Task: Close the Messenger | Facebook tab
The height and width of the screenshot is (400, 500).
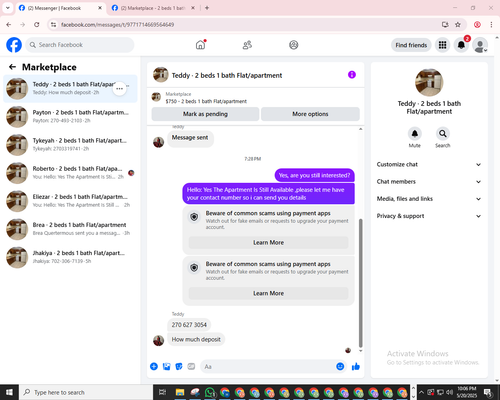Action: tap(100, 8)
